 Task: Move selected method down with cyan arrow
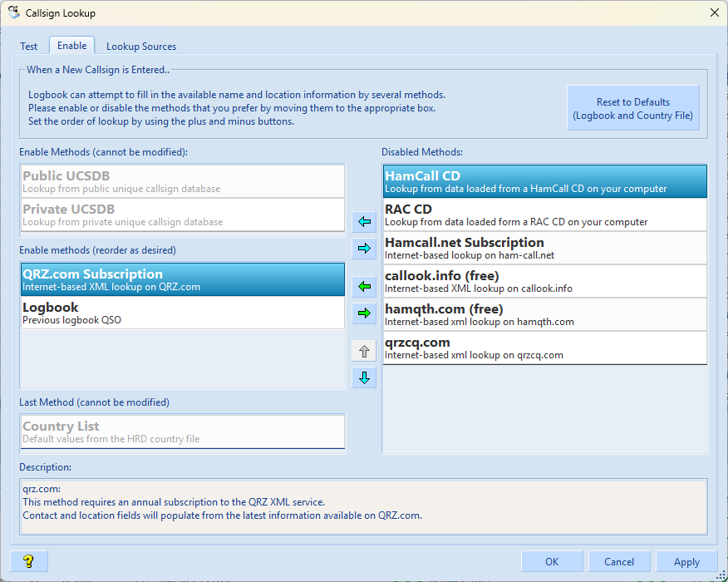click(x=364, y=377)
